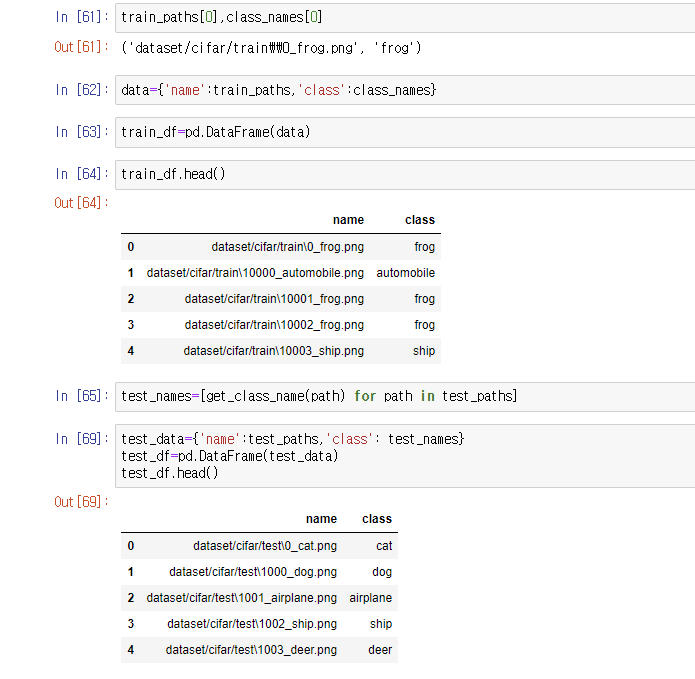Click index 0 of 0_frog.png row
Image resolution: width=695 pixels, height=679 pixels.
click(x=131, y=247)
